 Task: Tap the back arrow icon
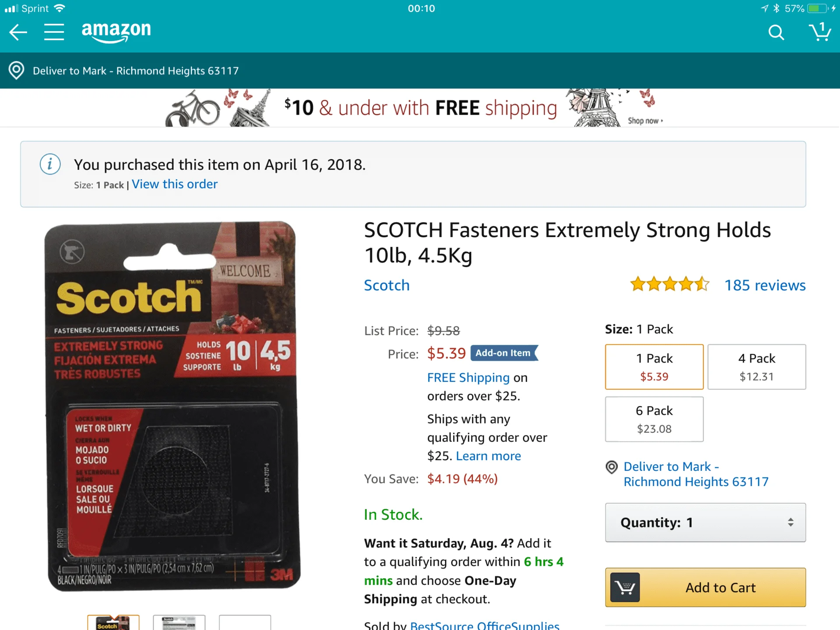click(x=18, y=32)
